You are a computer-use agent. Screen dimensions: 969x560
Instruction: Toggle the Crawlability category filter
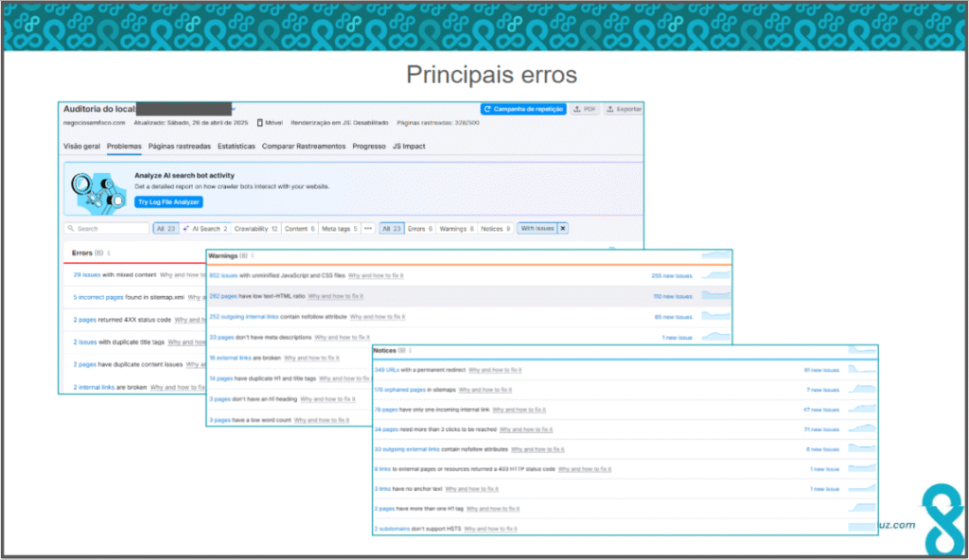click(255, 229)
